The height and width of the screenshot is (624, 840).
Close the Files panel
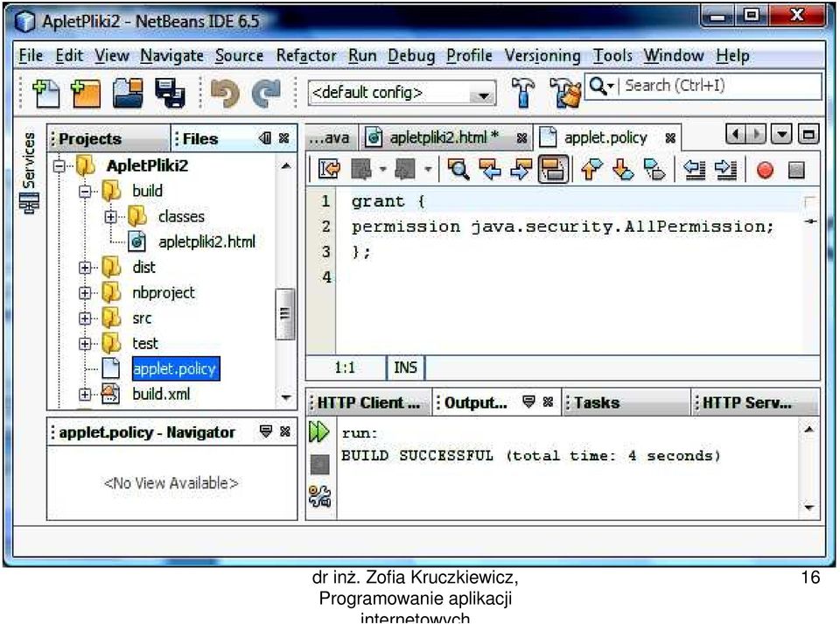click(x=283, y=139)
